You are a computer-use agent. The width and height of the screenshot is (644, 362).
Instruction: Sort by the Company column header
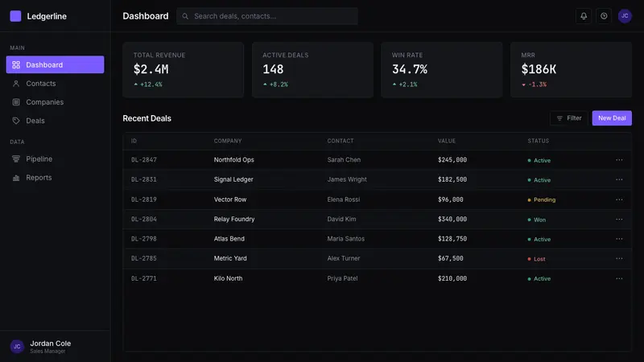click(228, 141)
